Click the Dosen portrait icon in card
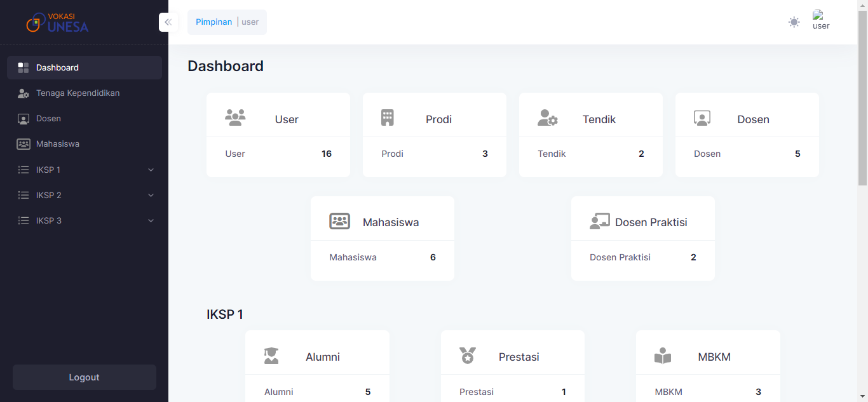 coord(702,118)
